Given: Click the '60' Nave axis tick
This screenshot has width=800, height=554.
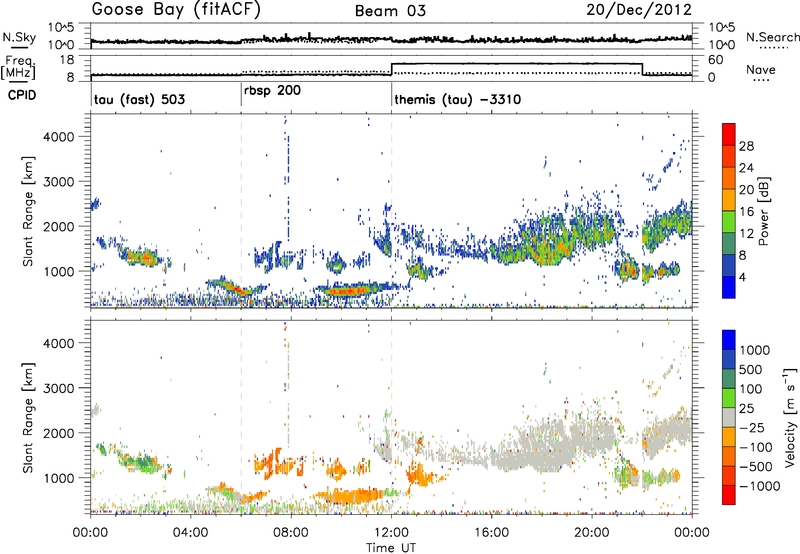Looking at the screenshot, I should [715, 60].
